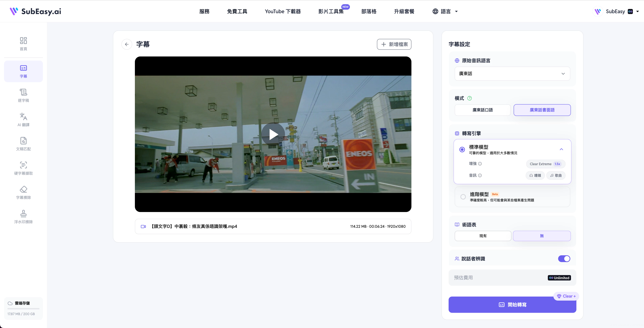Open the 原始音訊語言 廣東話 dropdown
The width and height of the screenshot is (644, 328).
coord(512,74)
